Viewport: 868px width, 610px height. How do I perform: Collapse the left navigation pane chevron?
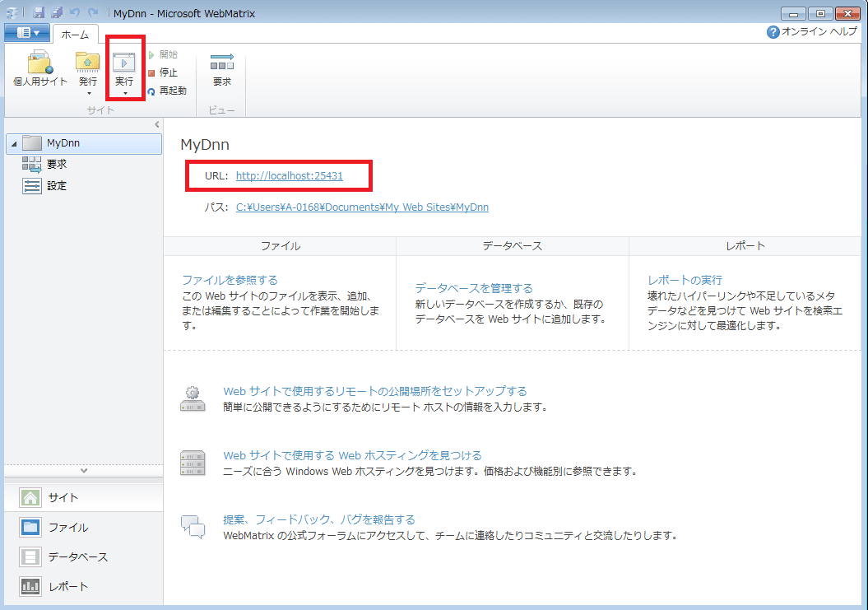(x=156, y=124)
